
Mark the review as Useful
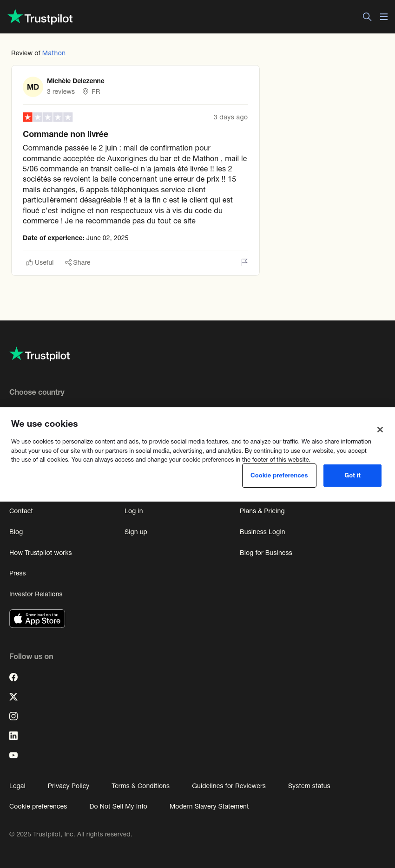(40, 262)
